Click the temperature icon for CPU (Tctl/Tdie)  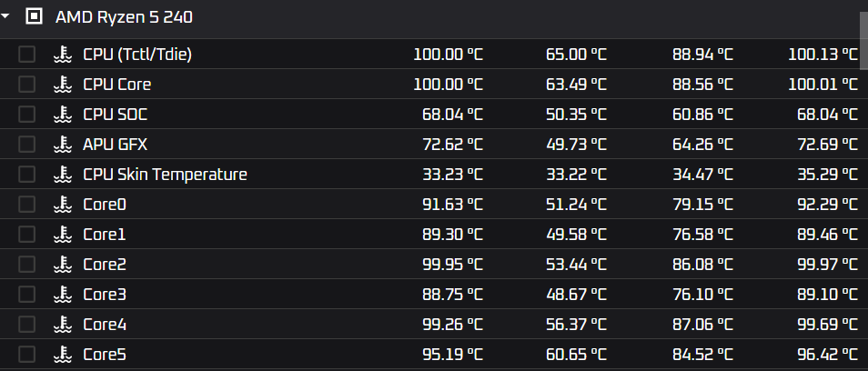pos(63,55)
